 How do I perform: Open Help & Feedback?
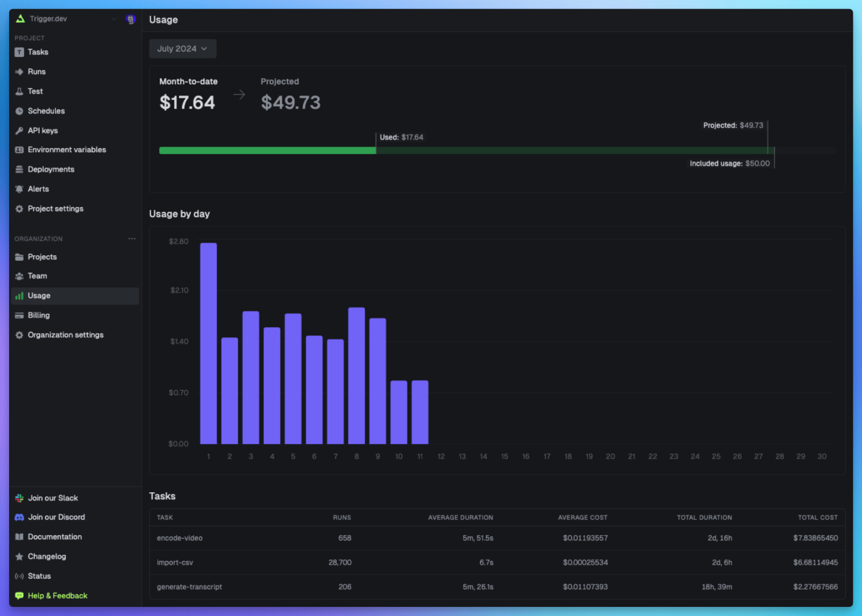(57, 595)
